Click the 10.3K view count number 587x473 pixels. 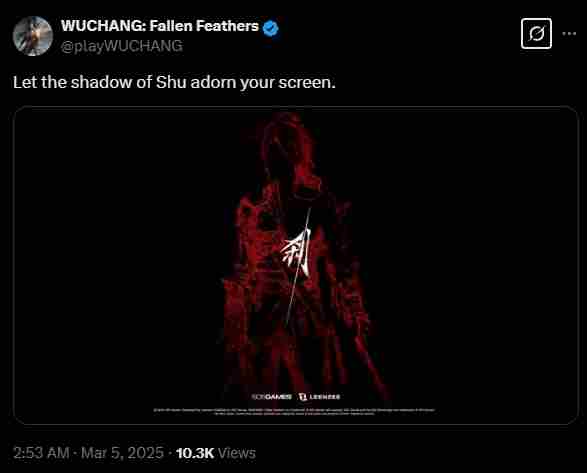click(195, 453)
